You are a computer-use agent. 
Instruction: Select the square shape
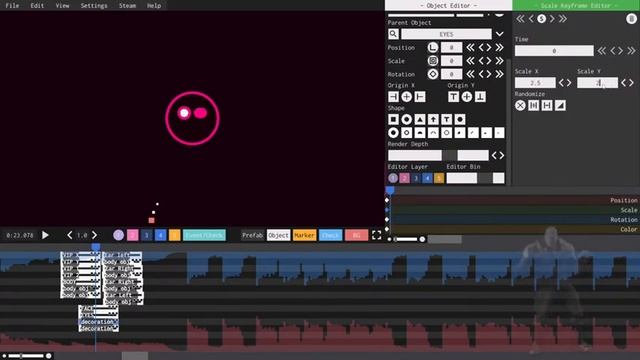393,119
